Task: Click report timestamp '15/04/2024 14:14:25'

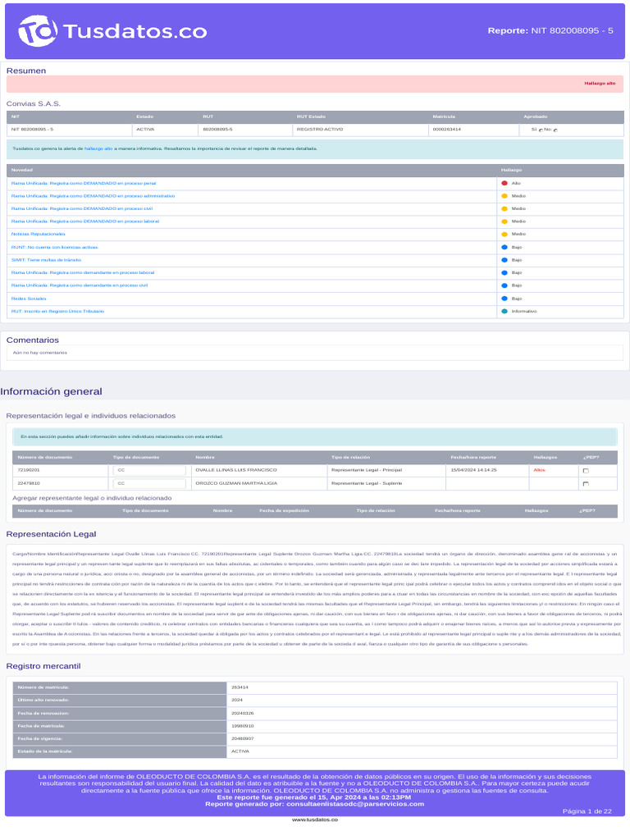Action: pos(473,470)
